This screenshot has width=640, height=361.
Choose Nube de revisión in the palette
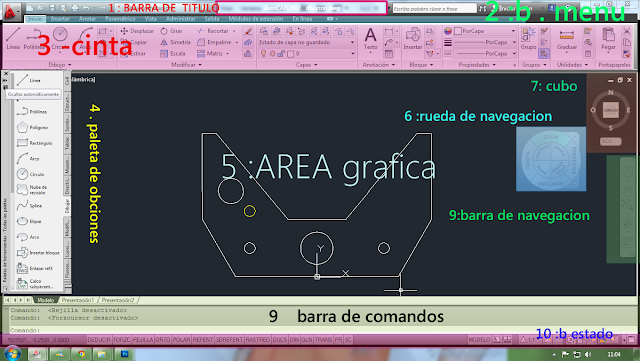click(x=33, y=189)
